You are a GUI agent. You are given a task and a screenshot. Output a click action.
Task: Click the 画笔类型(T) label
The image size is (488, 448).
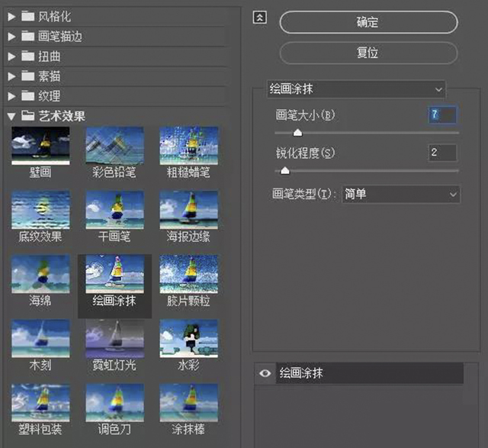pyautogui.click(x=303, y=194)
